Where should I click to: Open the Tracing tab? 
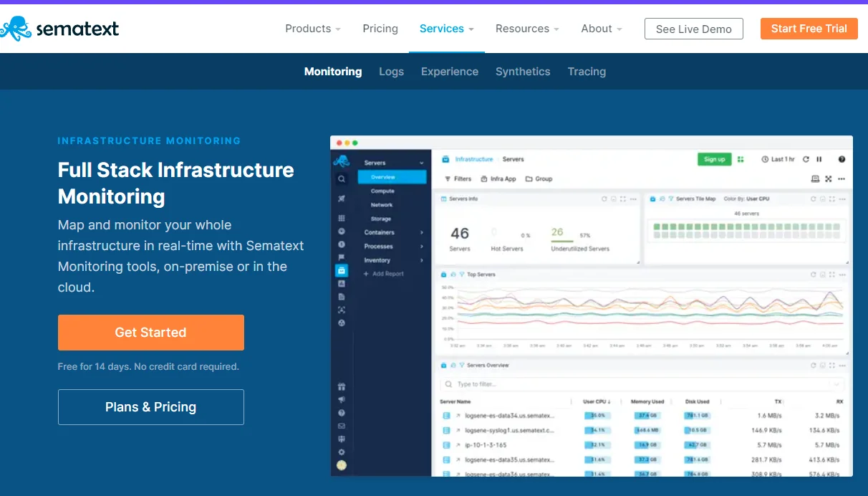(587, 72)
